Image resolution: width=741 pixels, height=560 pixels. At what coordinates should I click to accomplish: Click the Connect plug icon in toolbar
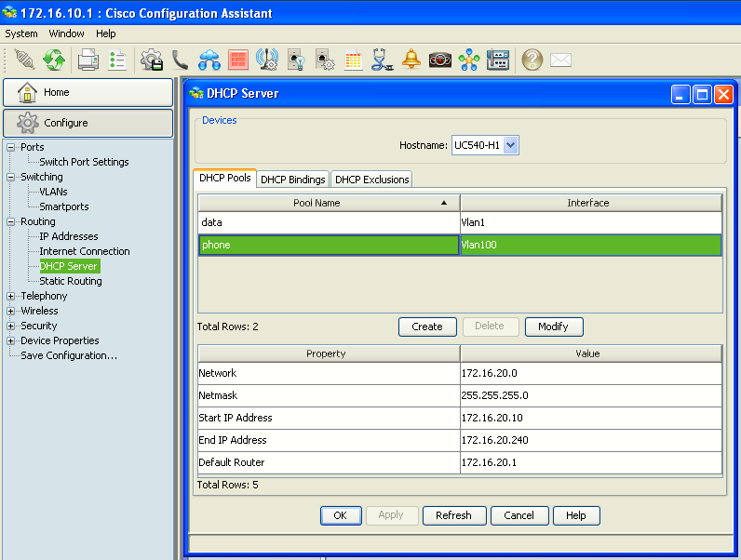pyautogui.click(x=24, y=60)
